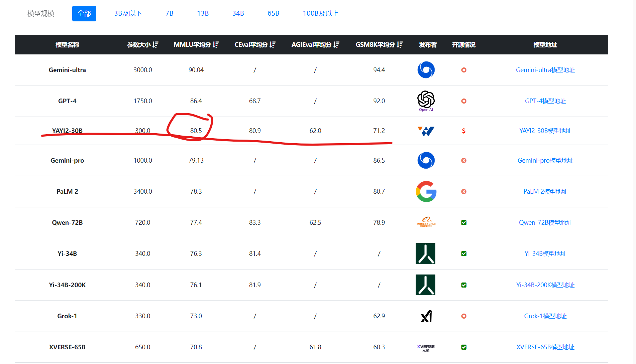The height and width of the screenshot is (364, 636).
Task: Click the Google logo in PaLM 2 row
Action: coord(426,191)
